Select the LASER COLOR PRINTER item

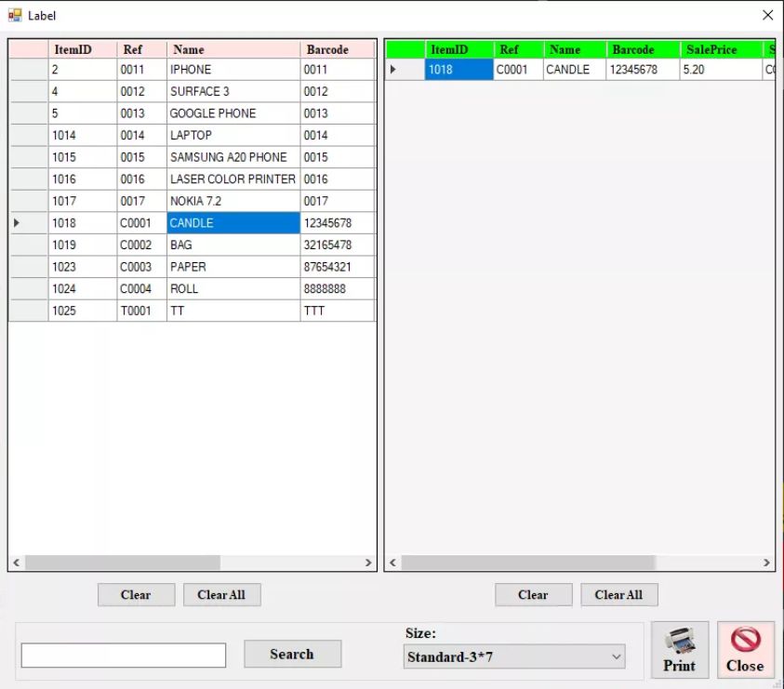pos(233,179)
